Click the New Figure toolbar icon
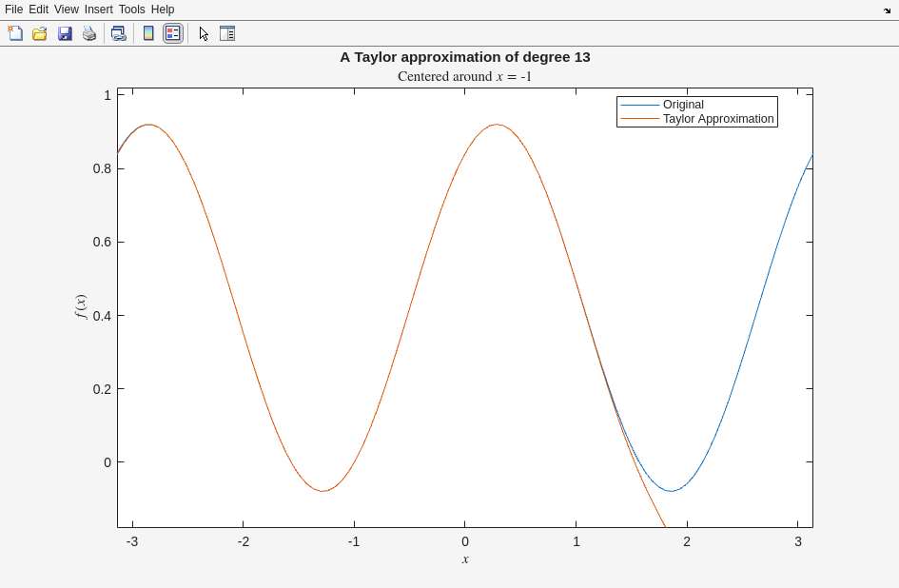899x588 pixels. [x=15, y=33]
